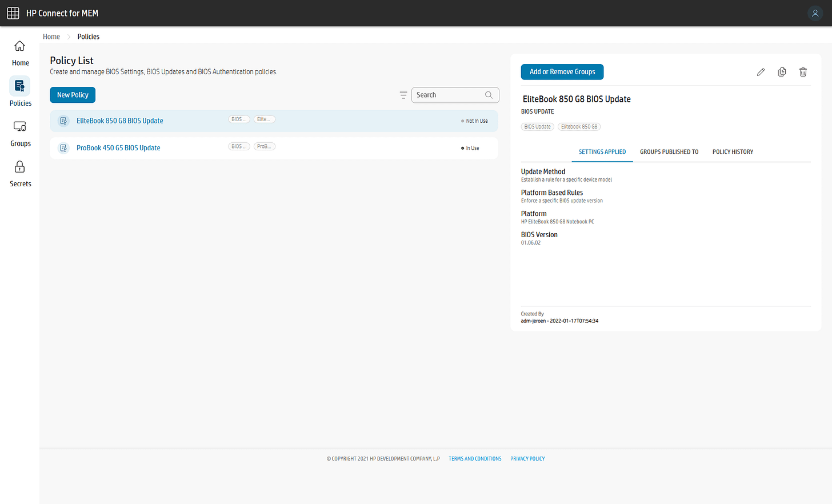Image resolution: width=832 pixels, height=504 pixels.
Task: Go to Home in sidebar
Action: point(20,54)
